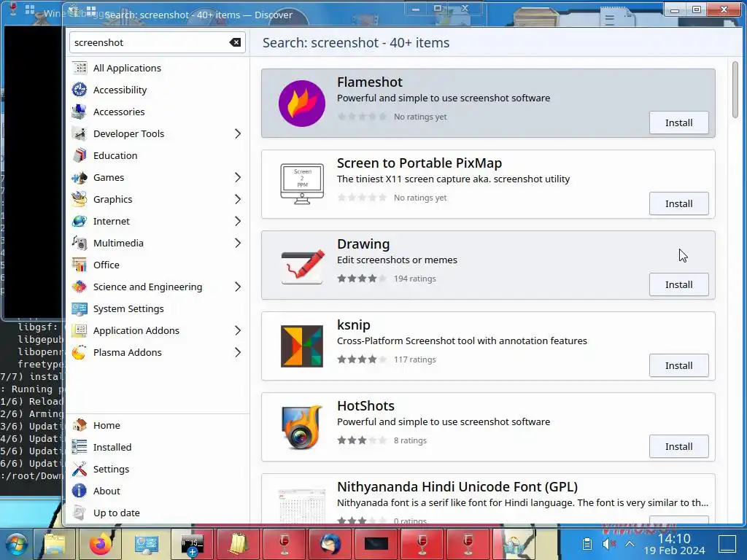Screen dimensions: 747x560
Task: Click the Discover shopping basket taskbar icon
Action: 514,543
